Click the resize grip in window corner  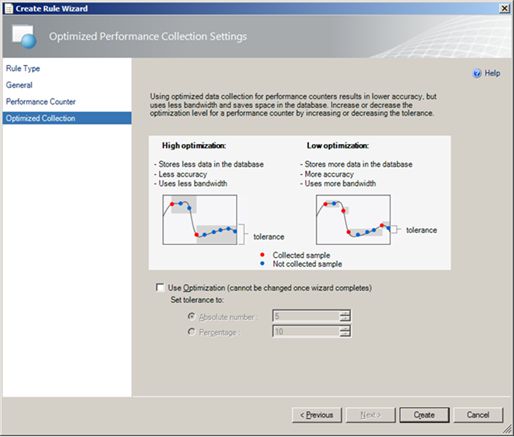[507, 429]
